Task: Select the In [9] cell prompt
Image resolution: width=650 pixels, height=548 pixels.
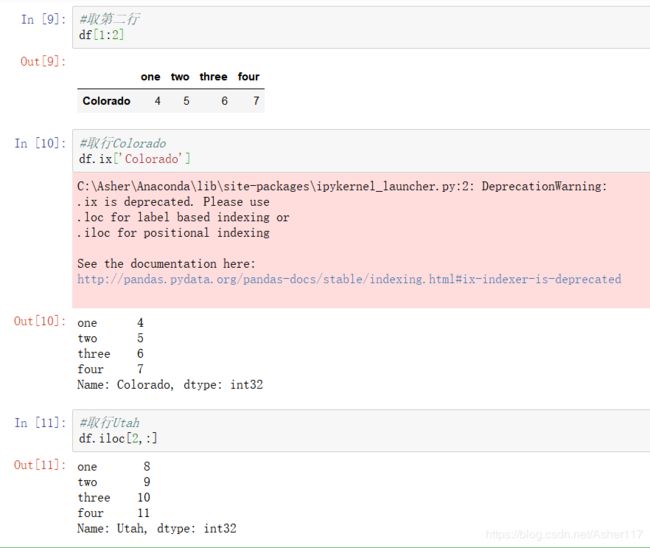Action: (x=43, y=19)
